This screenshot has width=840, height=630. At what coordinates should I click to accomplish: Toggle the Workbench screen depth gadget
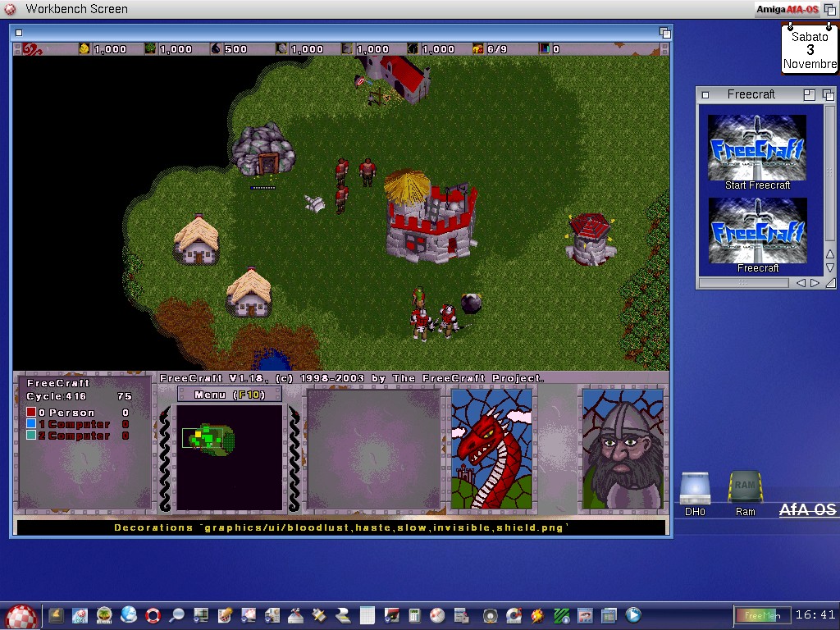coord(829,9)
